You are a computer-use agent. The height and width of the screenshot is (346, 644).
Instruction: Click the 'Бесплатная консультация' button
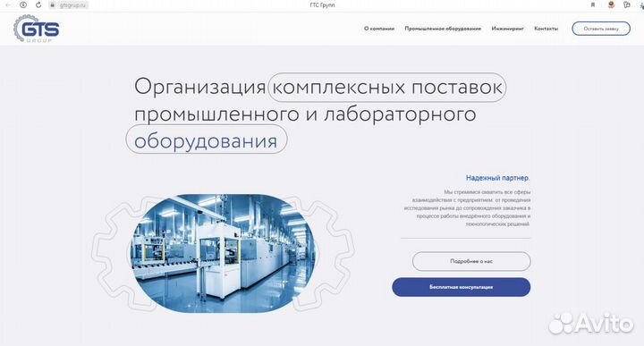tap(461, 287)
